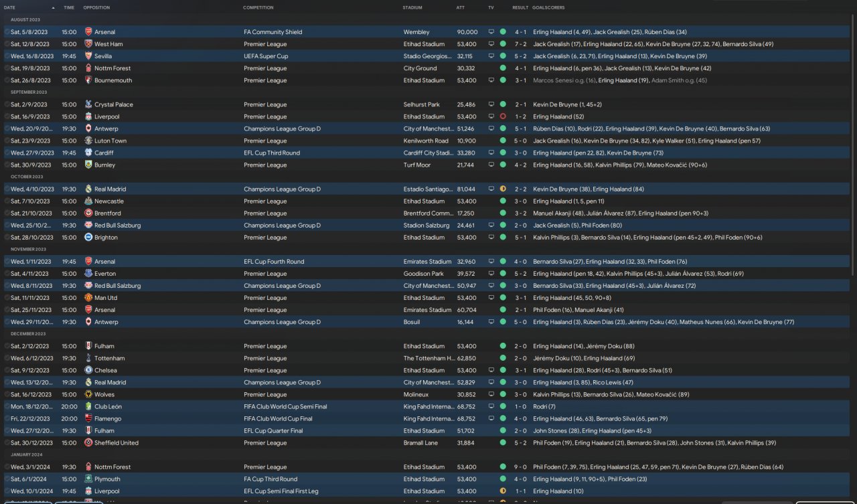Click the Wolves club badge

point(88,394)
